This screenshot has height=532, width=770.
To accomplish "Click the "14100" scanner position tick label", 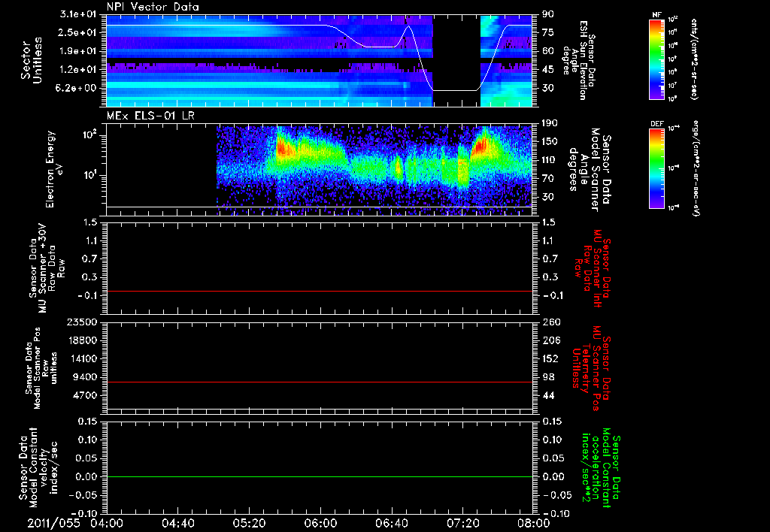I will coord(84,358).
